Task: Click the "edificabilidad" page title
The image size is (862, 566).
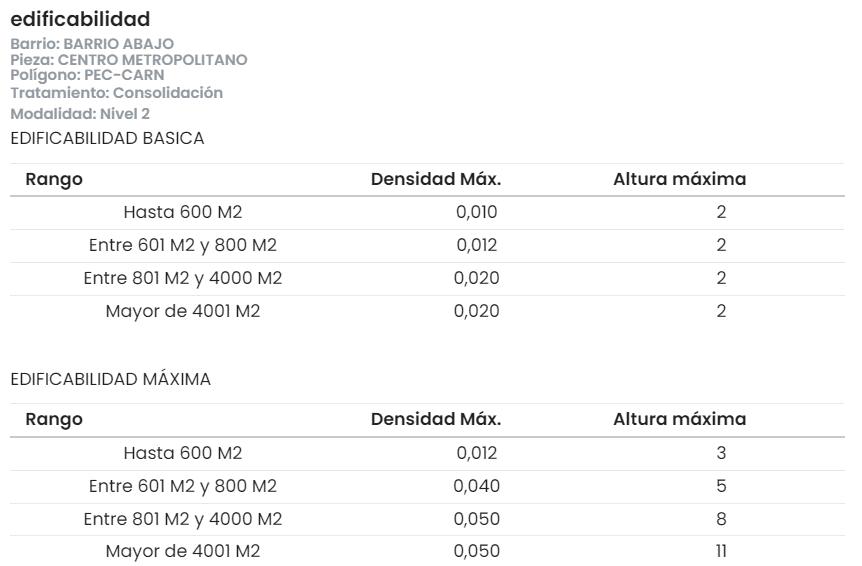Action: coord(80,19)
